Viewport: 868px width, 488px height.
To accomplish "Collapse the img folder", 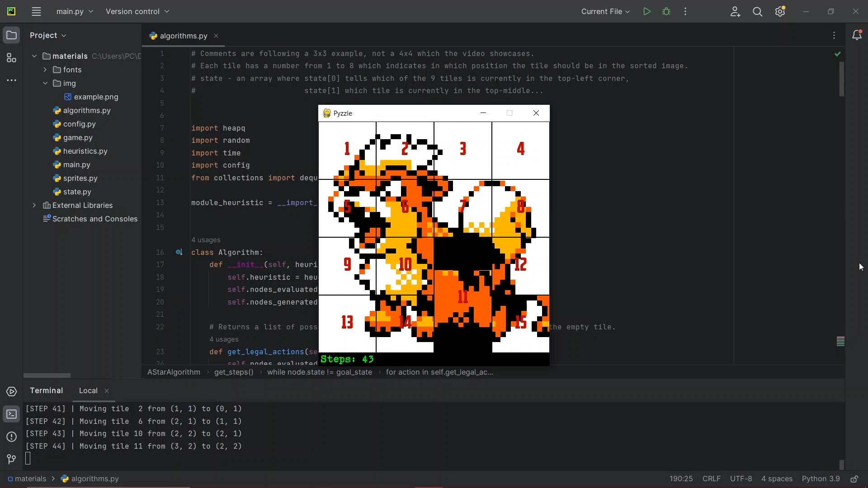I will coord(45,84).
